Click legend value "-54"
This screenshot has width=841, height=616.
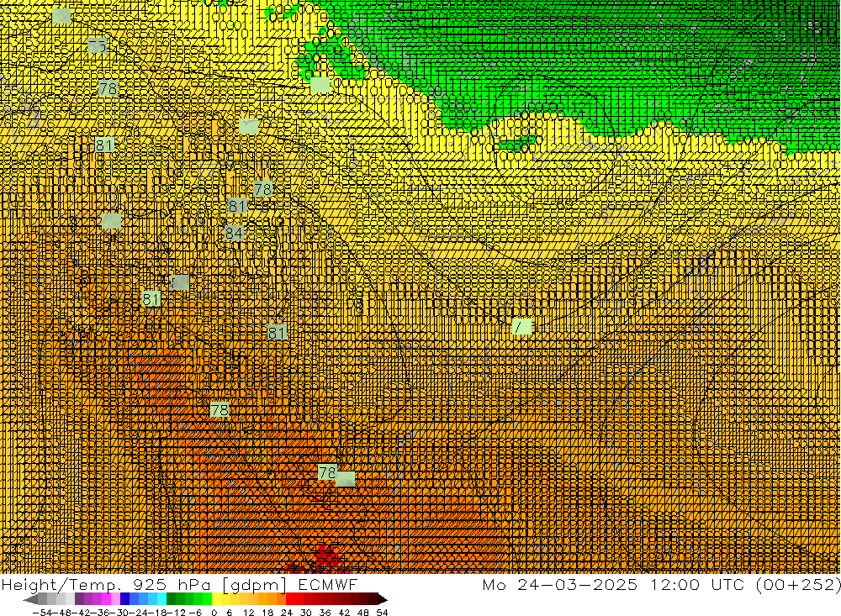pyautogui.click(x=42, y=613)
